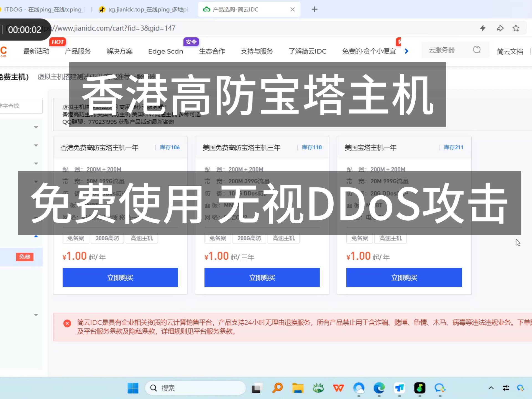
Task: Click the share arrow icon in address bar
Action: coord(500,28)
